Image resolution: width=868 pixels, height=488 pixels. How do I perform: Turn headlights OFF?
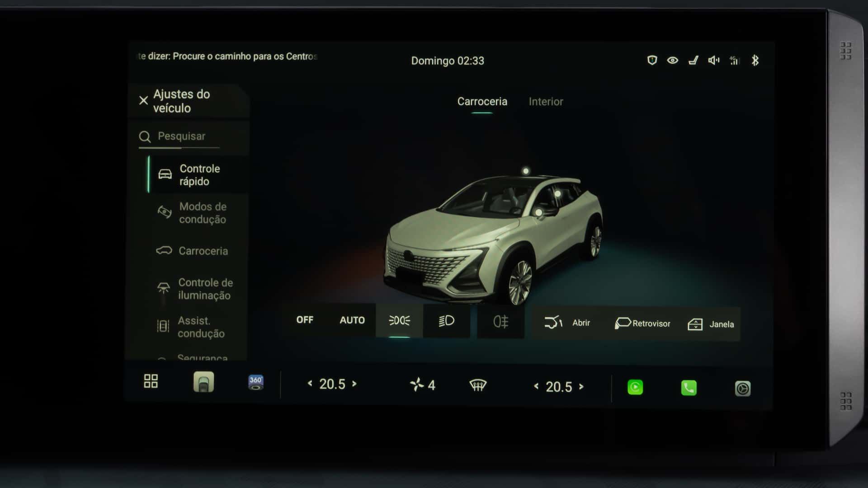point(305,320)
